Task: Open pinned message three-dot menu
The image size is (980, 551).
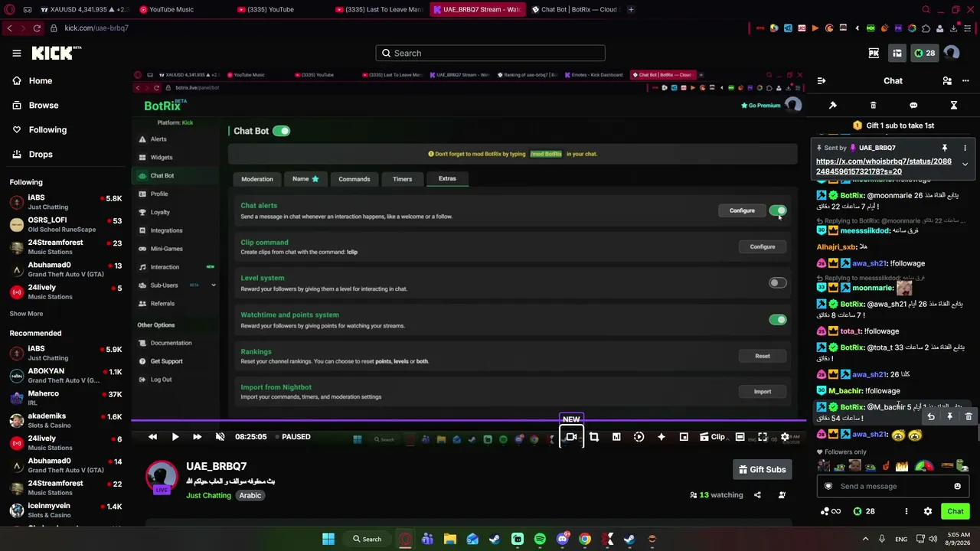Action: pos(965,148)
